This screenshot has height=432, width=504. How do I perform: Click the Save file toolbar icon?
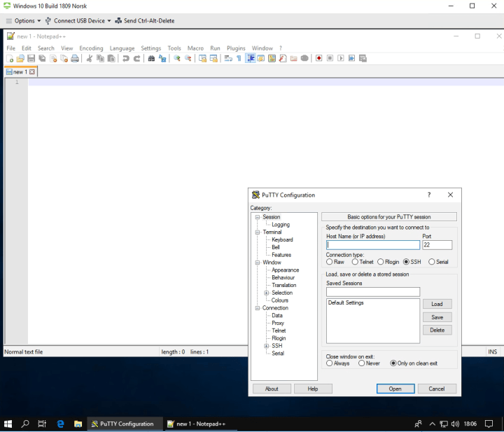click(31, 59)
